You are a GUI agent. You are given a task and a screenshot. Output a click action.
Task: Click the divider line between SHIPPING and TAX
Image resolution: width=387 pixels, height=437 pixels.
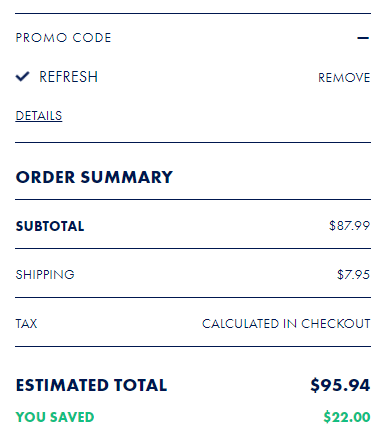(193, 297)
